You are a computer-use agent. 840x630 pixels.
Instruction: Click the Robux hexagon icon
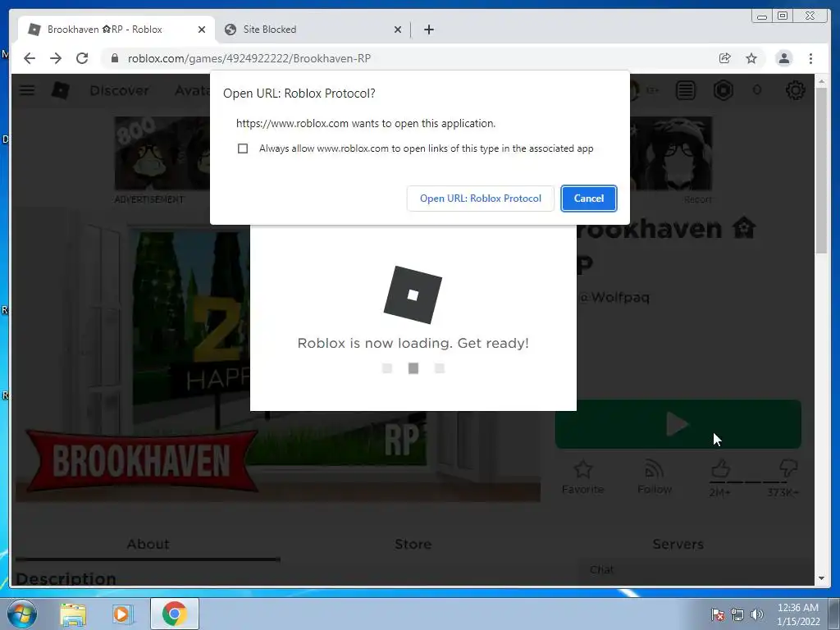[724, 90]
